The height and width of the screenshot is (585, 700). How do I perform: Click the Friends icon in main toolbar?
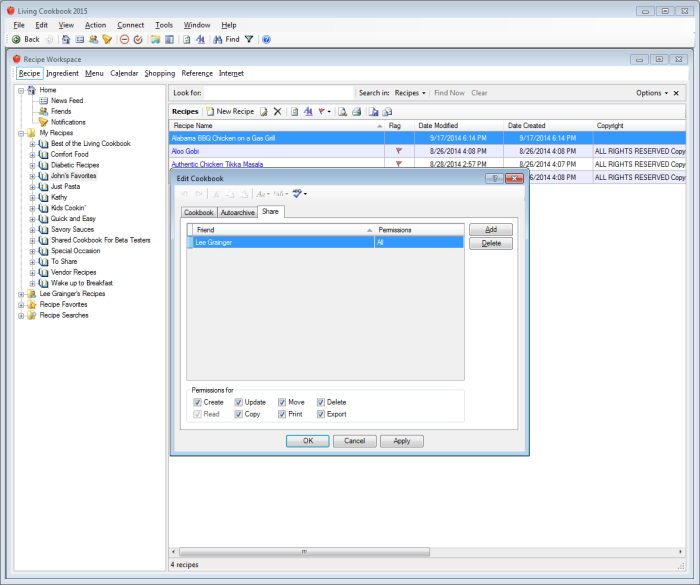pyautogui.click(x=93, y=39)
